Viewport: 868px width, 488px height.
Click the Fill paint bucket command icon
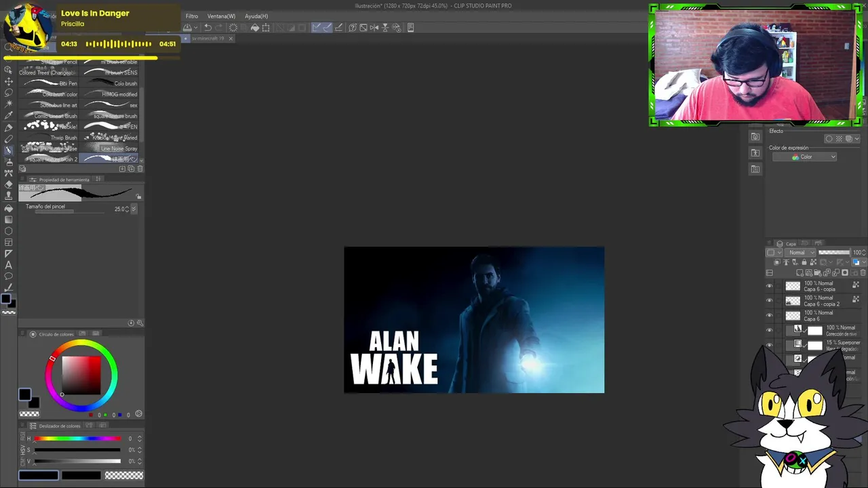255,28
